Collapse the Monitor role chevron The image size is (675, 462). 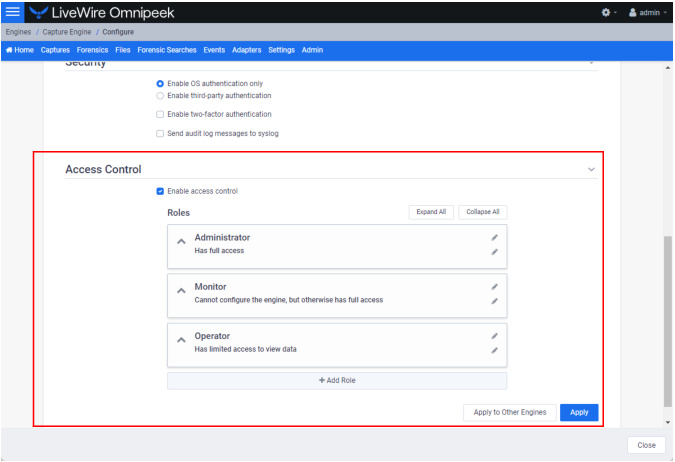[182, 291]
